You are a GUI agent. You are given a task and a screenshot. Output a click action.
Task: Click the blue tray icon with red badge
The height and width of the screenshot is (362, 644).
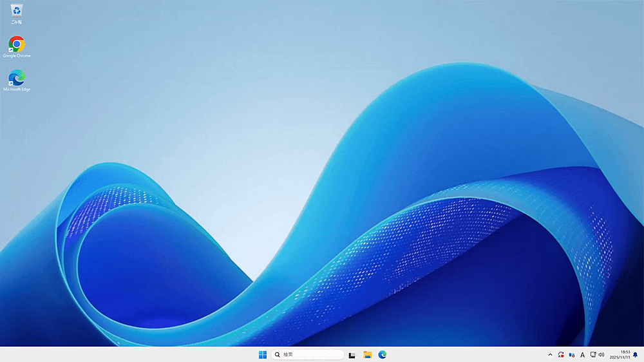(x=572, y=355)
